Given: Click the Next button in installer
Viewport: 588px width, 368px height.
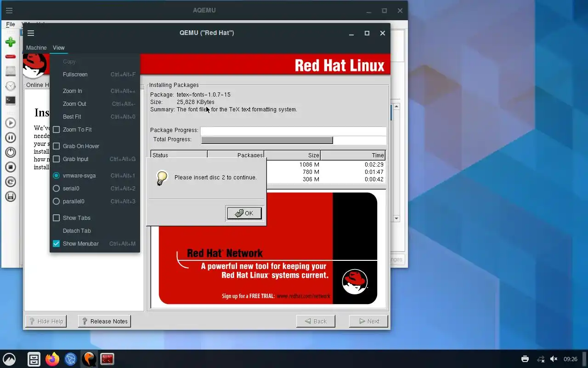Looking at the screenshot, I should click(368, 322).
